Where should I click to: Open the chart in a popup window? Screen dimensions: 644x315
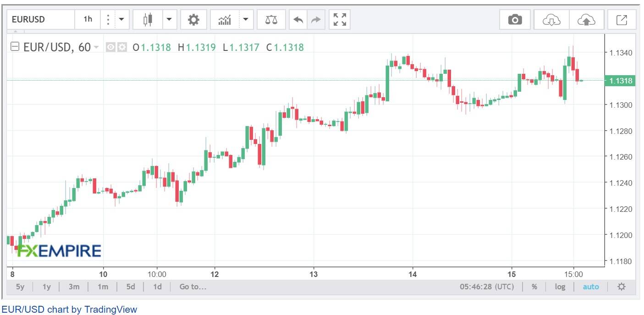[x=622, y=20]
